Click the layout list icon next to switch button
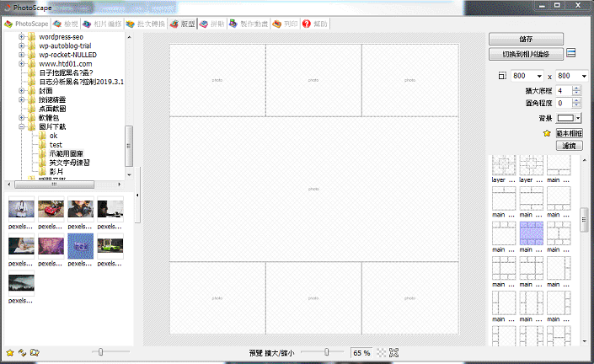Image resolution: width=594 pixels, height=364 pixels. pos(571,53)
